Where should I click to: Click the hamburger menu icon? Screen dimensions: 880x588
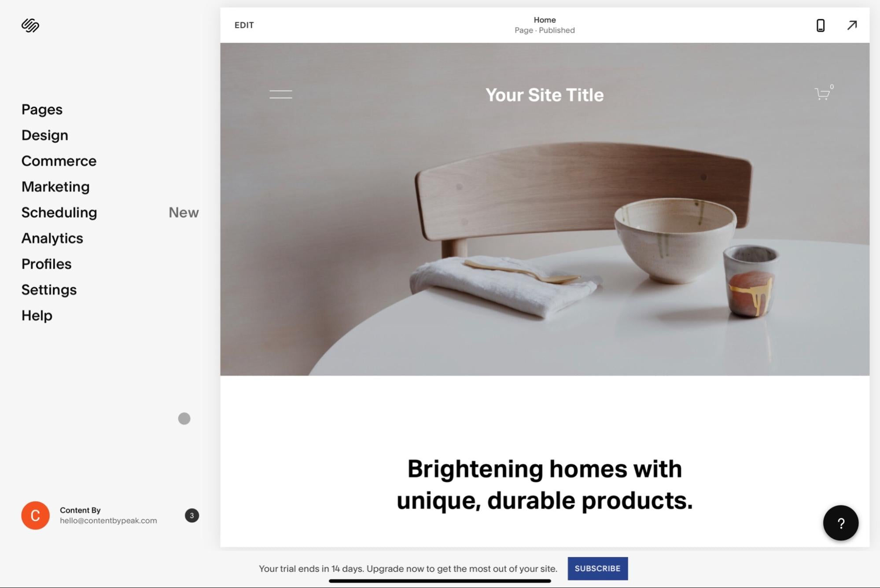(x=280, y=95)
